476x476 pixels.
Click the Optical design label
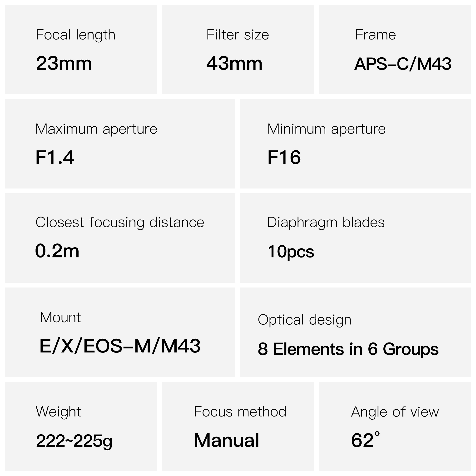[x=305, y=320]
